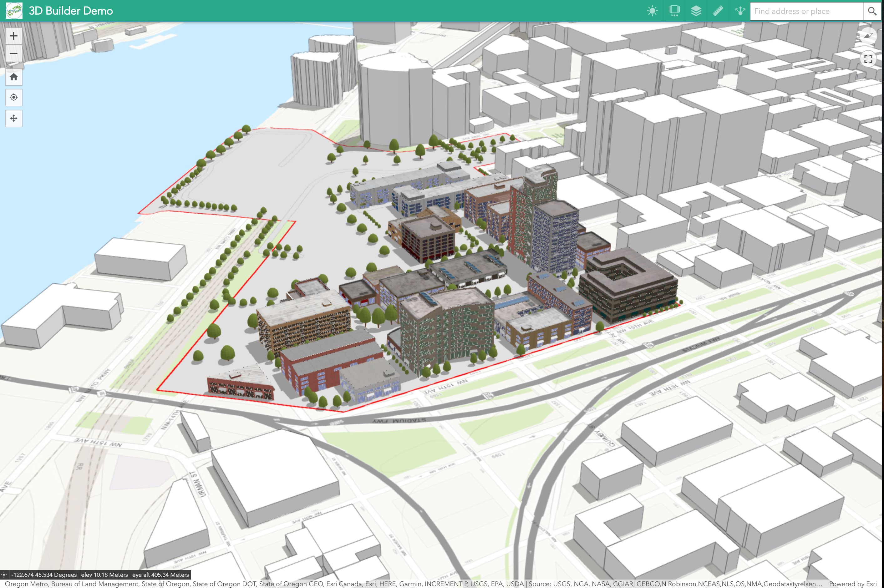Open the Measurement ruler tool
Screen dimensions: 884x588
tap(718, 11)
